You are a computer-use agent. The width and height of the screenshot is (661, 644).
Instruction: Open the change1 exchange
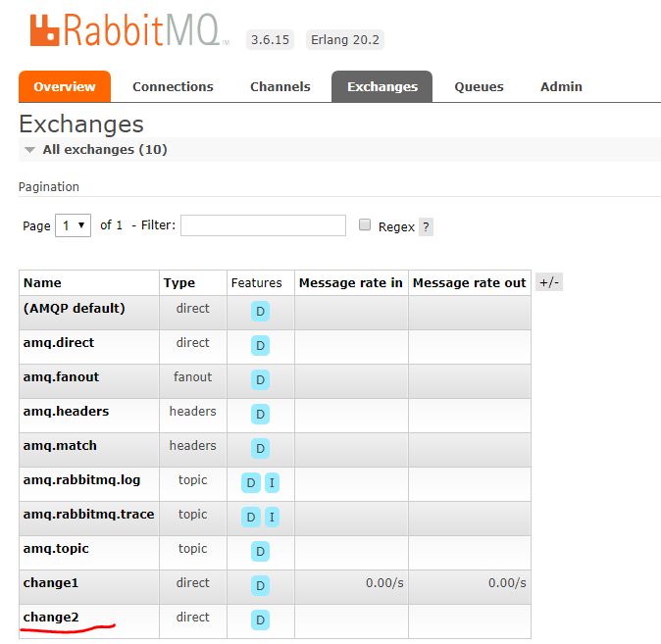tap(51, 583)
